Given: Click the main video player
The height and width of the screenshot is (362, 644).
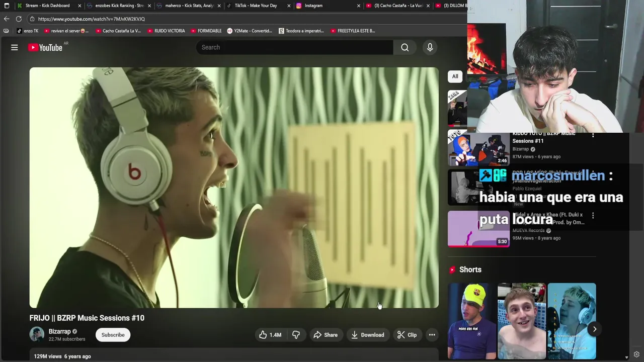Looking at the screenshot, I should tap(234, 188).
